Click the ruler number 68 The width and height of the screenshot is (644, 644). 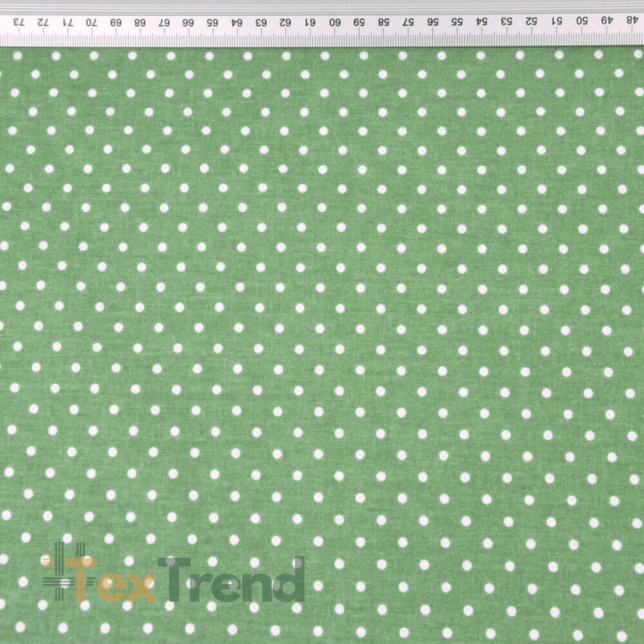[x=140, y=22]
